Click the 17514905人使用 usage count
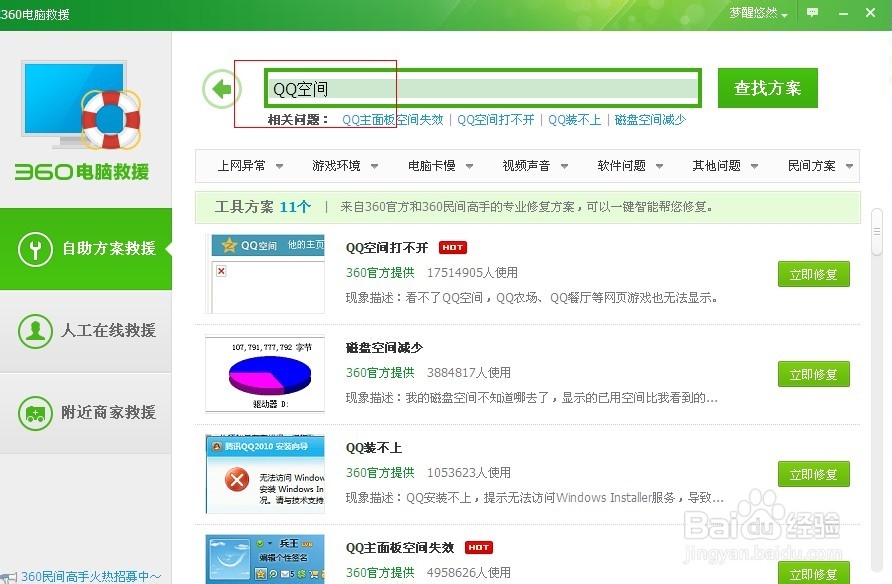Image resolution: width=892 pixels, height=584 pixels. tap(472, 272)
